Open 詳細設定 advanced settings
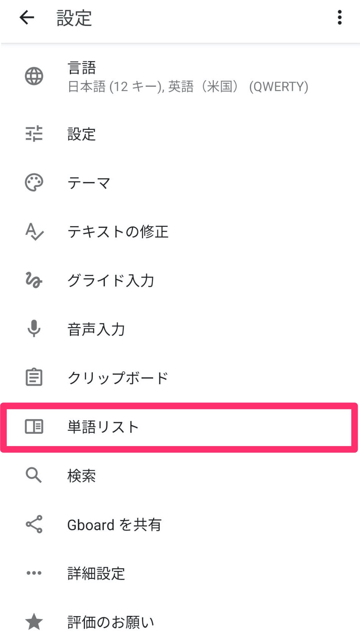360x644 pixels. tap(180, 573)
